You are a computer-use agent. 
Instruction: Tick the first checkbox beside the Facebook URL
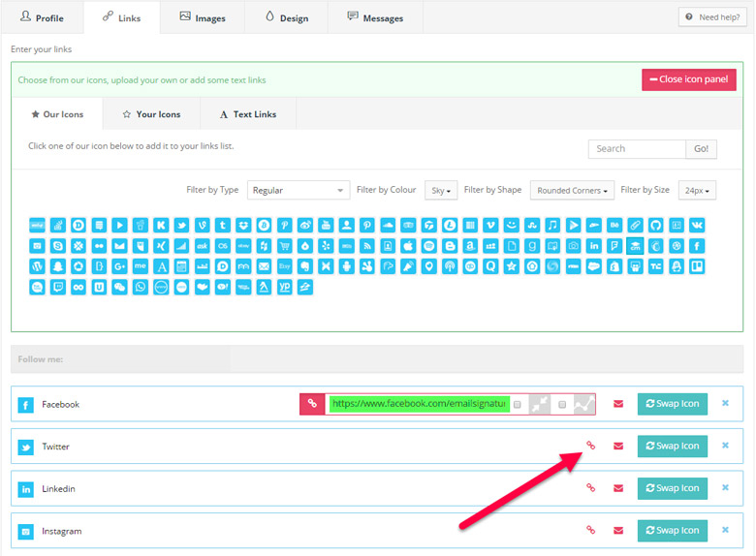518,404
